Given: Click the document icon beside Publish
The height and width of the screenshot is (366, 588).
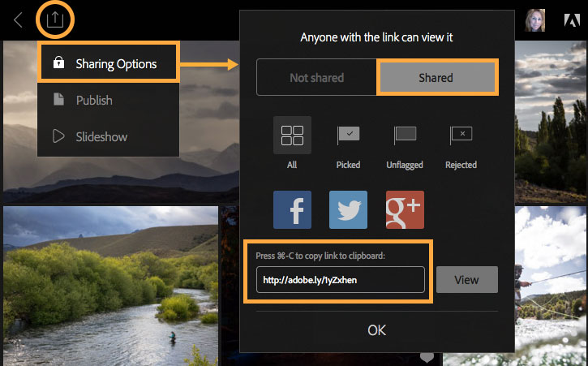Looking at the screenshot, I should (x=58, y=99).
